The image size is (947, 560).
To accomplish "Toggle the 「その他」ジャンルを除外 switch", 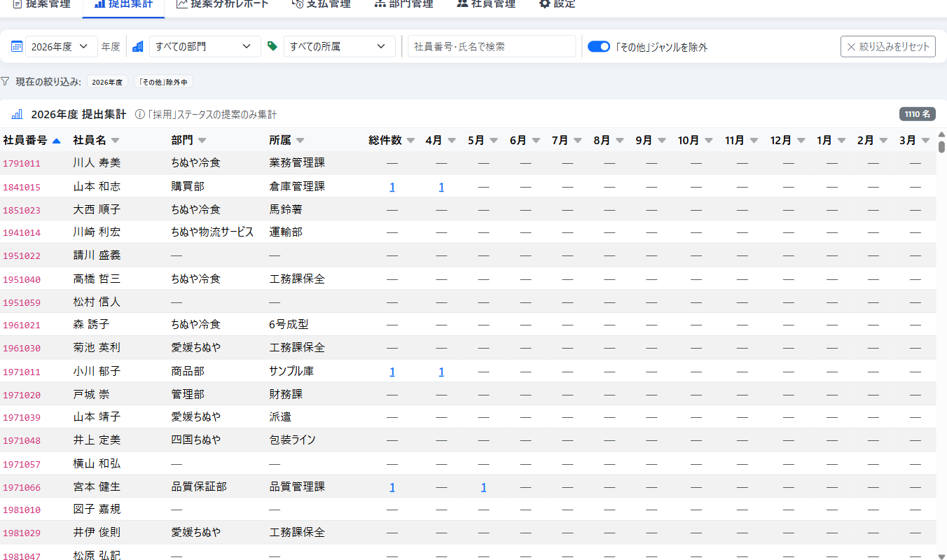I will (599, 47).
